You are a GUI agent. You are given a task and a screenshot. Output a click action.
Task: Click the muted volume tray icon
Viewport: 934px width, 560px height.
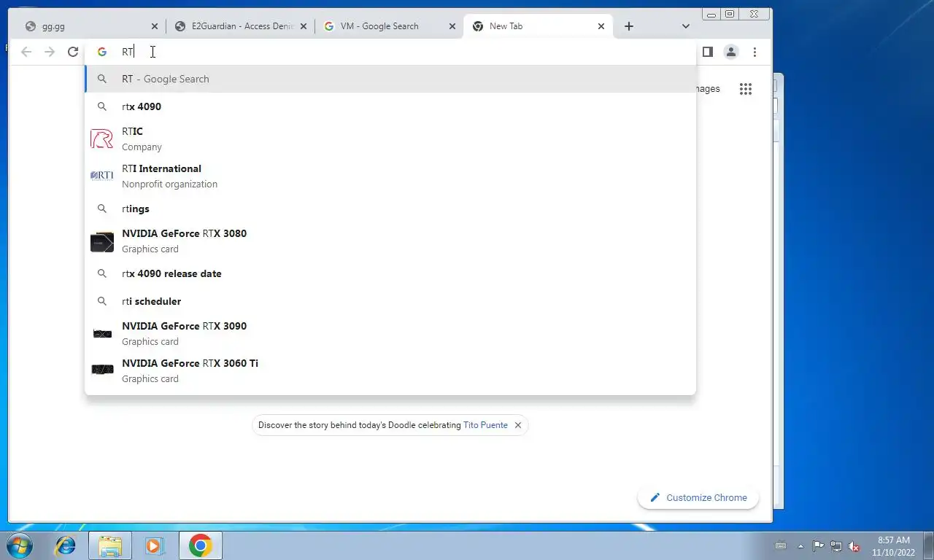(854, 545)
